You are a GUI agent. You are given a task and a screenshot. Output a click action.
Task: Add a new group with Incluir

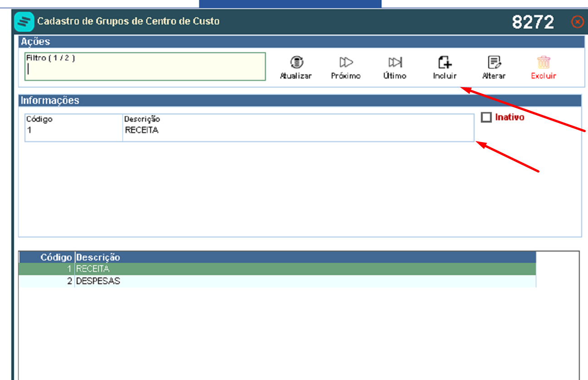click(x=445, y=62)
